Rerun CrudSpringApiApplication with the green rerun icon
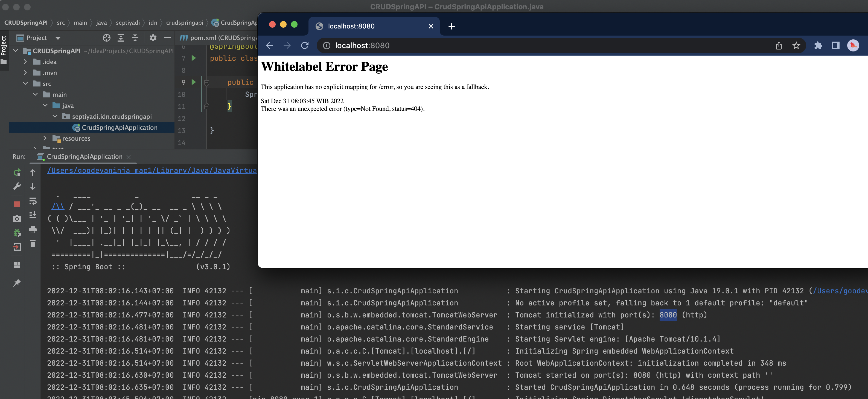The width and height of the screenshot is (868, 399). [x=17, y=172]
